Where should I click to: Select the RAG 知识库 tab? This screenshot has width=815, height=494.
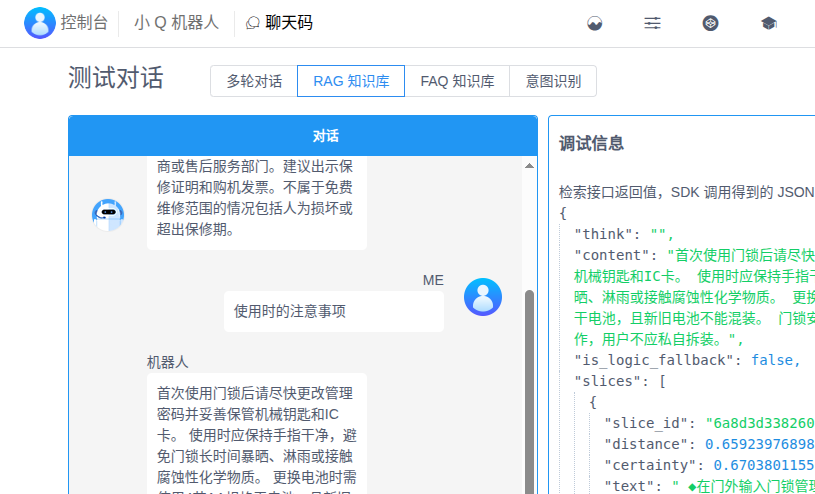coord(351,81)
